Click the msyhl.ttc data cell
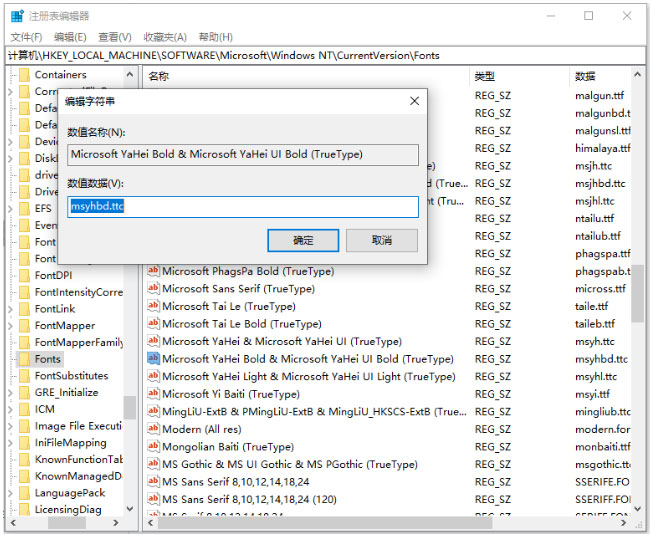650x535 pixels. (x=596, y=377)
